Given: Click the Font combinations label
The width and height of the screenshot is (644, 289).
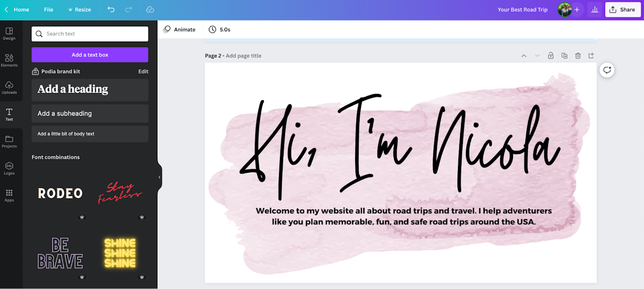Looking at the screenshot, I should pos(56,157).
